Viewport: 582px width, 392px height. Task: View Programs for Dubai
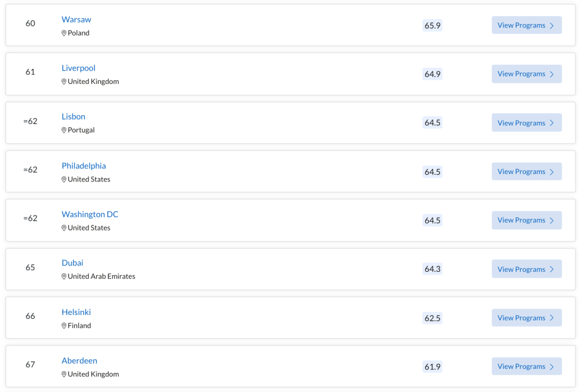(526, 269)
